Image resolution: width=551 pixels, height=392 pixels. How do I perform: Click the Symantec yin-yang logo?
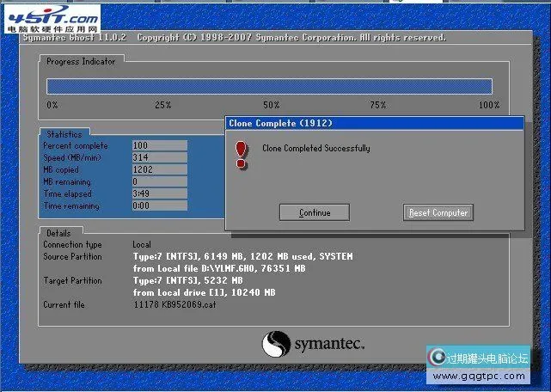click(x=276, y=344)
